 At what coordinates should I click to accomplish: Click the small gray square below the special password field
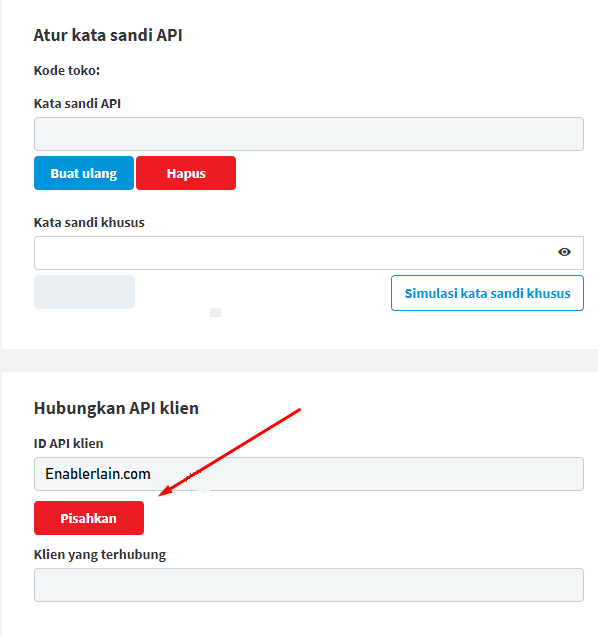point(215,312)
